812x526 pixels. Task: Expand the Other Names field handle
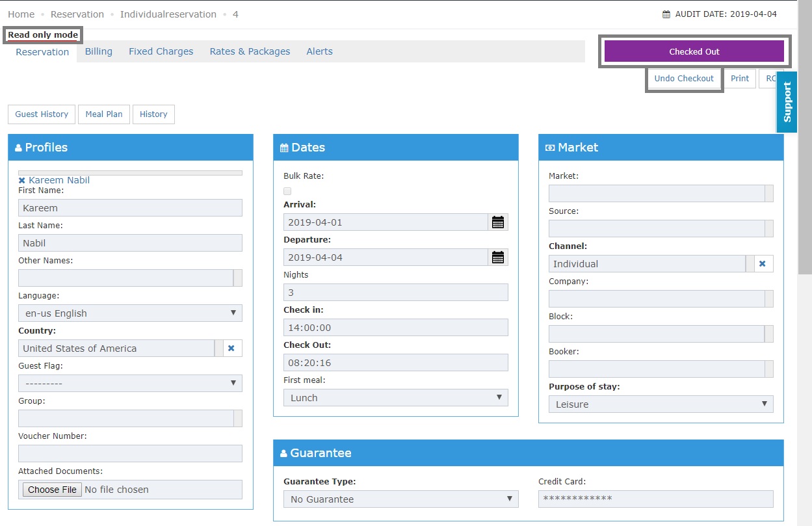coord(238,278)
